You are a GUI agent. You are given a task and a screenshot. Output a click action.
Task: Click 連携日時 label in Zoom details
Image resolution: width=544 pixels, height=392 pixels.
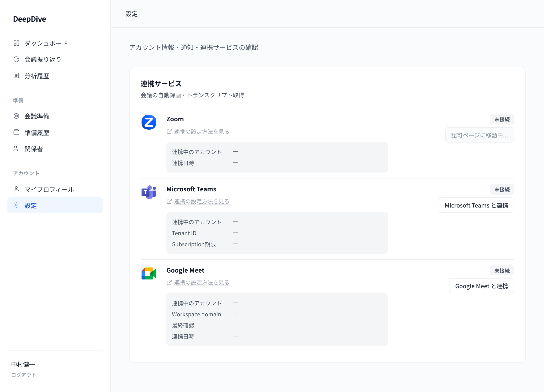tap(183, 163)
